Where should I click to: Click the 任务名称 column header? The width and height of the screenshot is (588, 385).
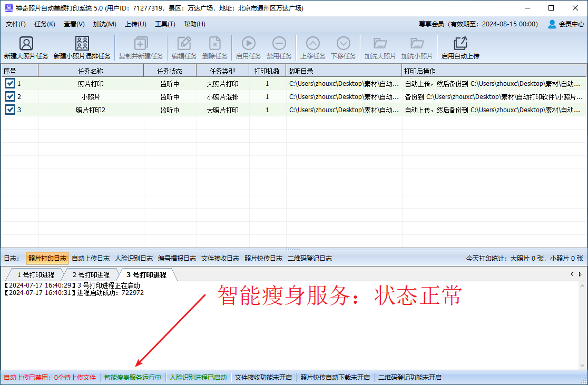point(91,71)
